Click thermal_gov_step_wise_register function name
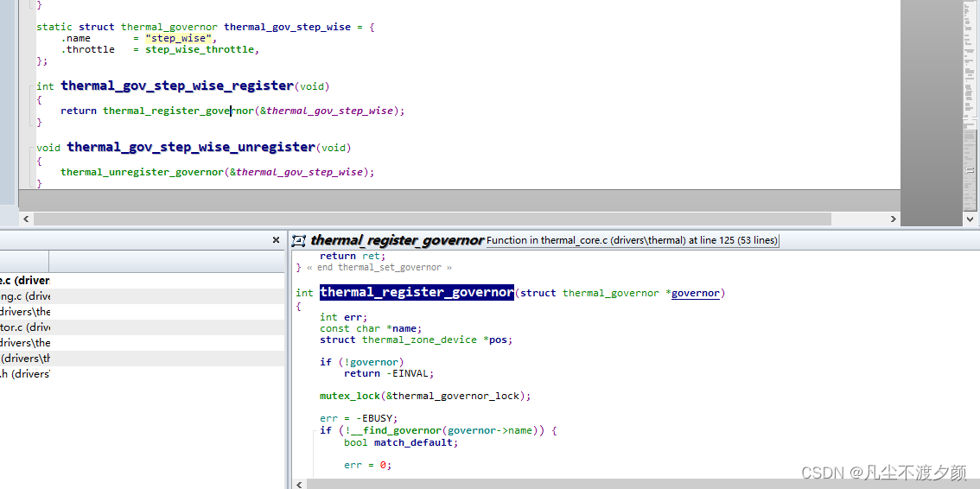 point(177,86)
